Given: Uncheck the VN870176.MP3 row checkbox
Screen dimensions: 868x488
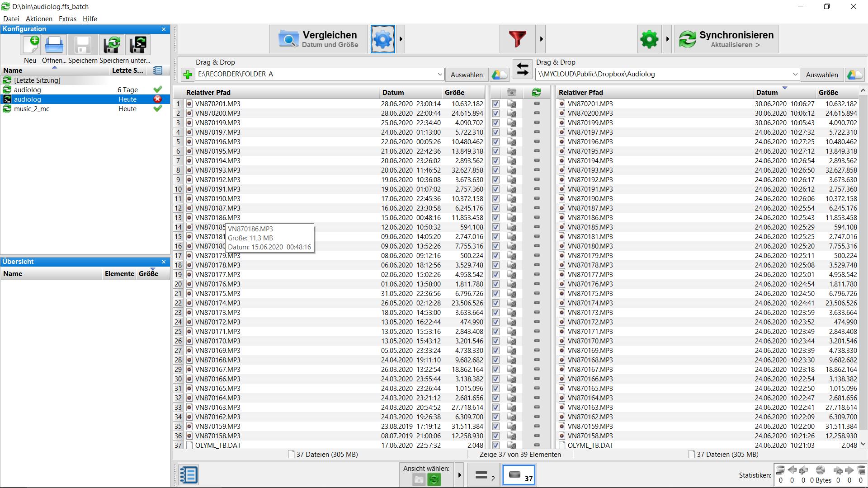Looking at the screenshot, I should pos(496,284).
